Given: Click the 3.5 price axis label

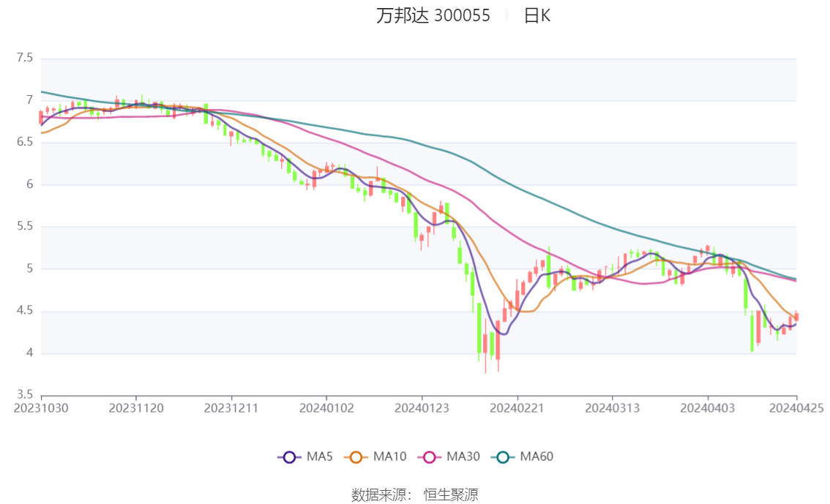Looking at the screenshot, I should [x=25, y=394].
